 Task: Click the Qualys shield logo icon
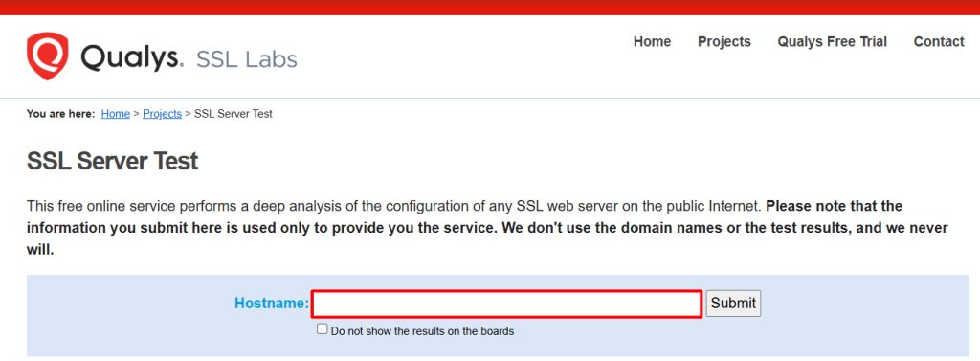[x=47, y=56]
